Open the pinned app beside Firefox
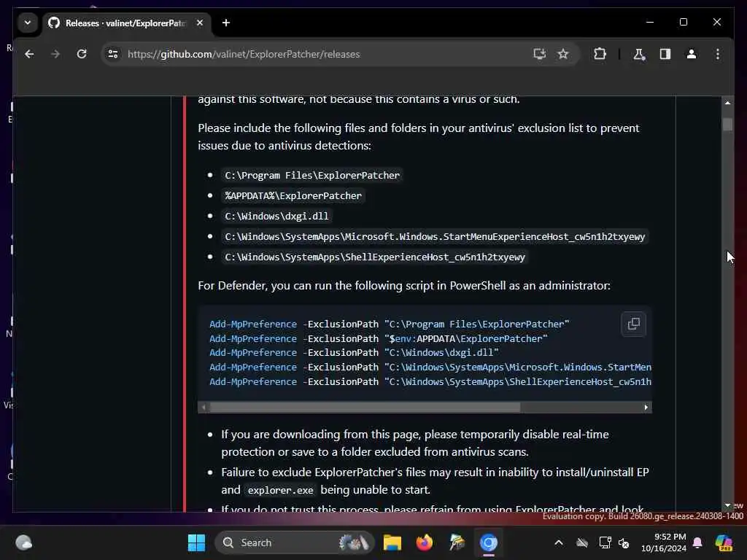Viewport: 747px width, 560px height. point(457,542)
